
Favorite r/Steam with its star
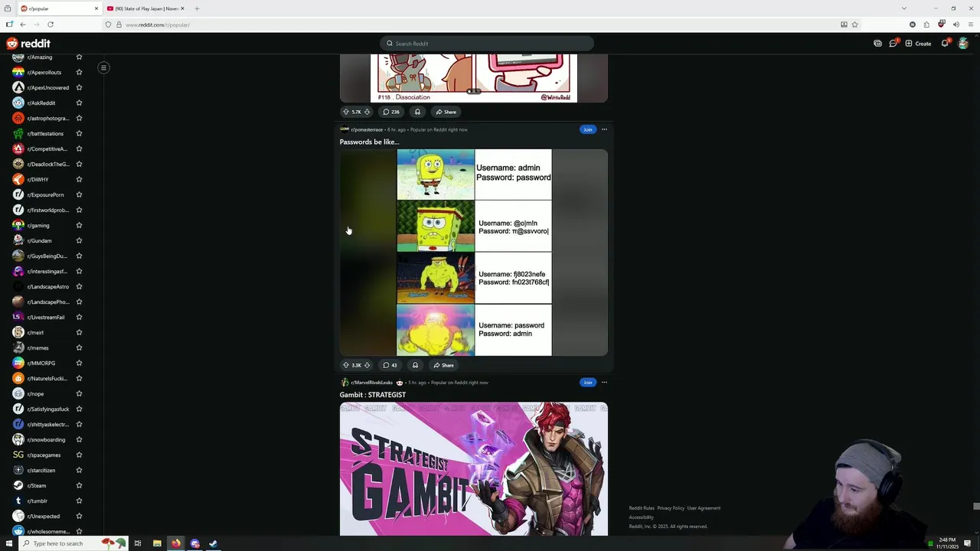[x=79, y=485]
